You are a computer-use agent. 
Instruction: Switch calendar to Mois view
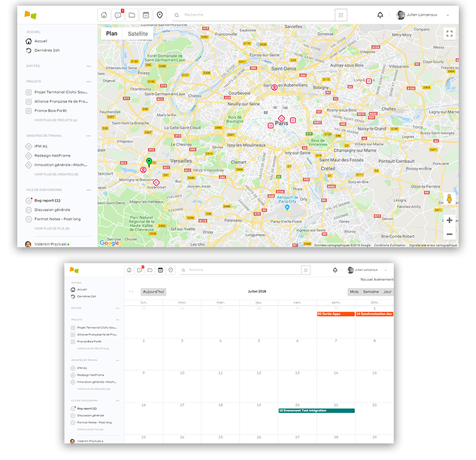point(354,292)
